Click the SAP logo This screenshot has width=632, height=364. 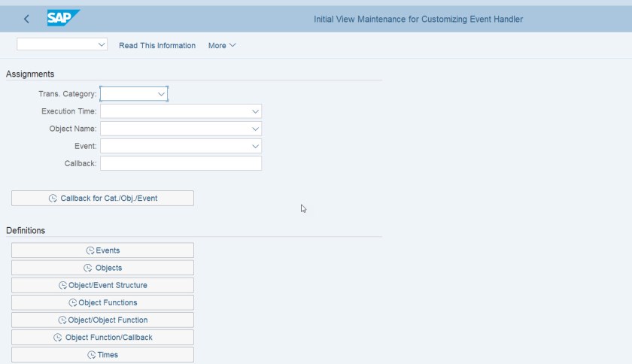point(62,19)
